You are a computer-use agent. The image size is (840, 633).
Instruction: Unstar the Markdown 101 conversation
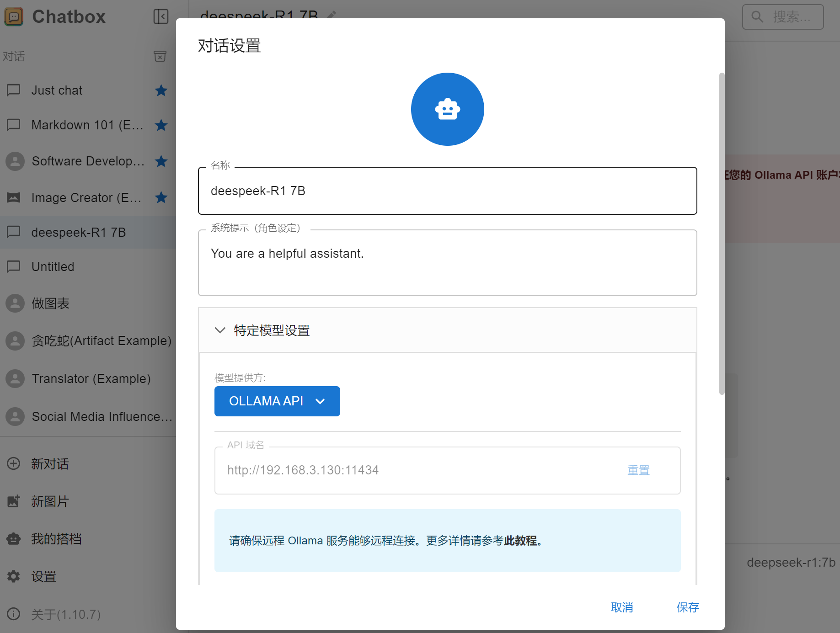161,125
